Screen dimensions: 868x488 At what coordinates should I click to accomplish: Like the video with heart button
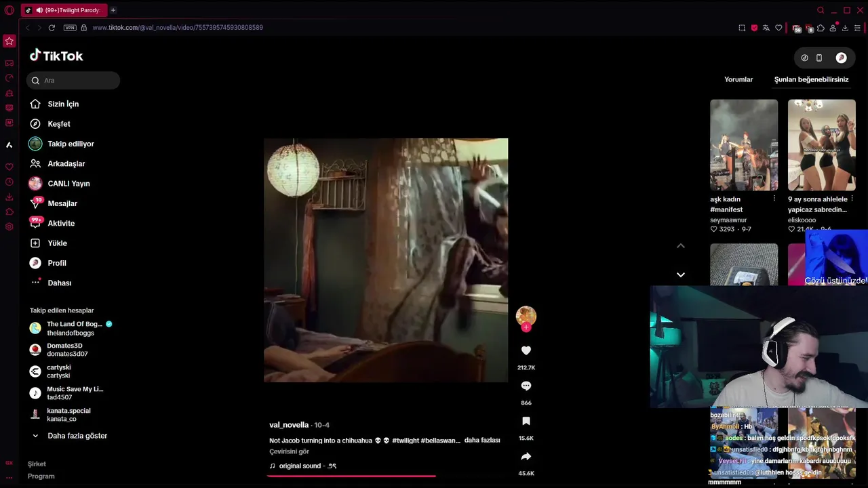click(x=526, y=350)
